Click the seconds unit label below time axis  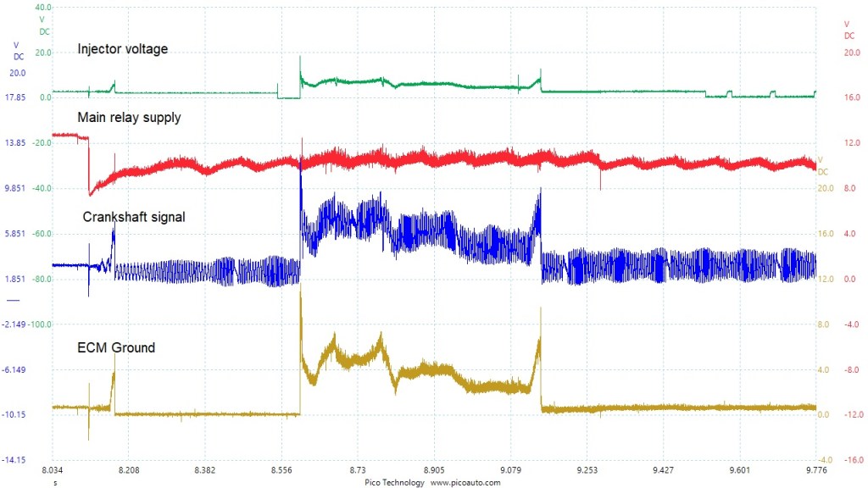tap(56, 482)
